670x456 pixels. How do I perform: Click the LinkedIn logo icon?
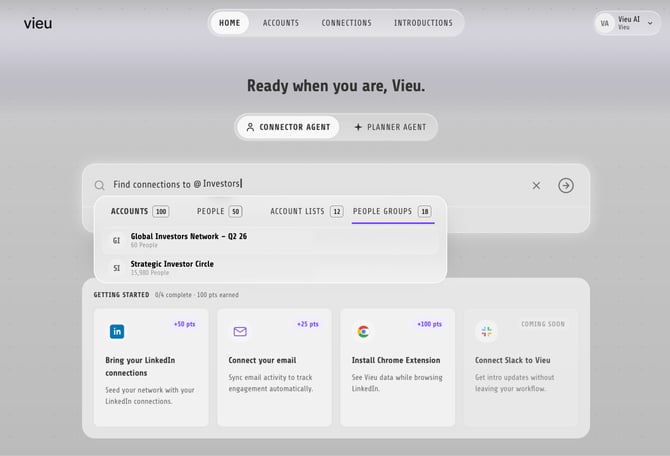(x=117, y=331)
